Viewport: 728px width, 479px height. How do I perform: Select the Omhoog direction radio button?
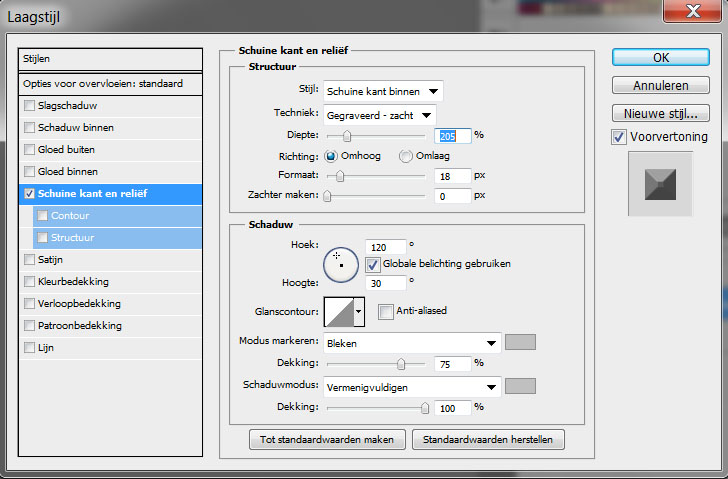(331, 156)
